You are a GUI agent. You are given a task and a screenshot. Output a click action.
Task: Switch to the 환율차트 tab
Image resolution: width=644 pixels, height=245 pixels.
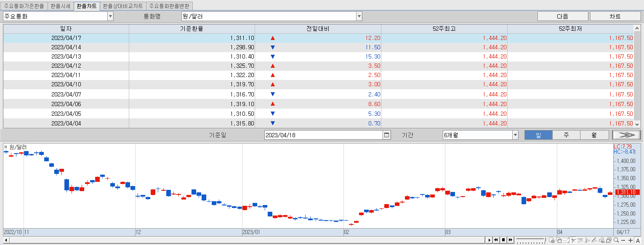[x=86, y=6]
